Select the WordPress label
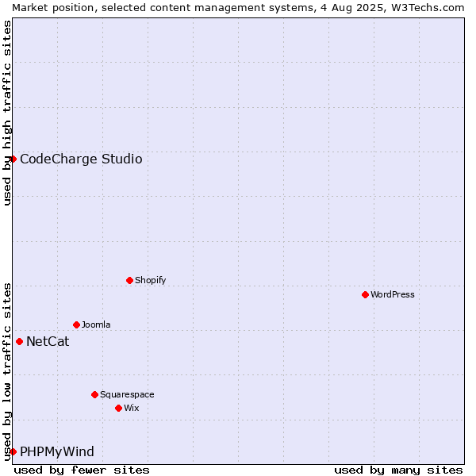 pos(392,294)
